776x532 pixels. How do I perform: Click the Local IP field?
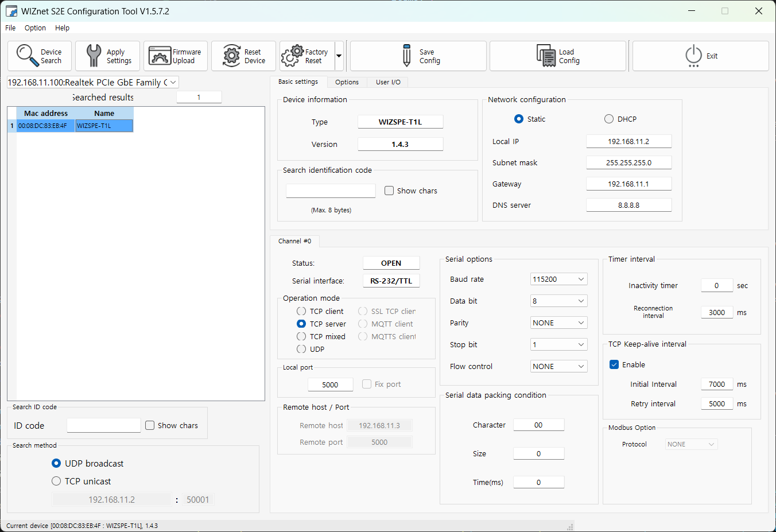click(x=628, y=141)
